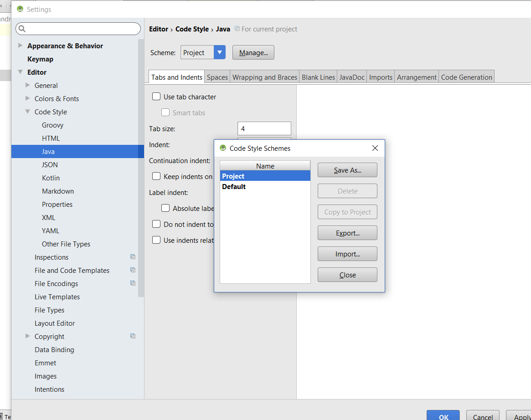Open the JavaDoc tab
Viewport: 531px width, 420px height.
click(x=352, y=77)
